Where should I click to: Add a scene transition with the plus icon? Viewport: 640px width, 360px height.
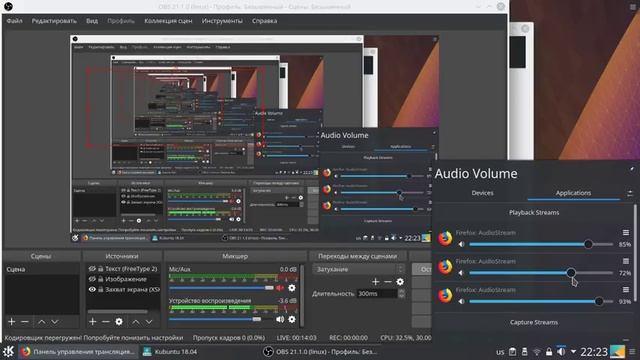point(376,282)
